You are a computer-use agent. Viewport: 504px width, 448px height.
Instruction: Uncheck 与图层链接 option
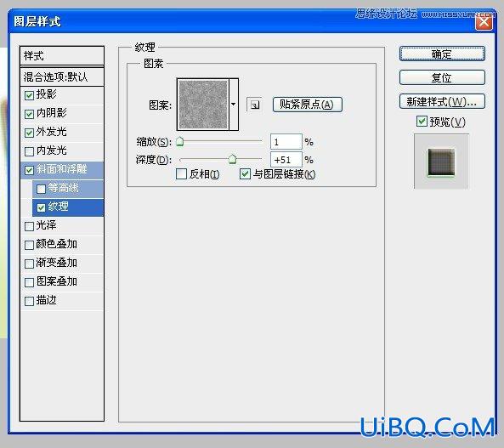pos(246,174)
